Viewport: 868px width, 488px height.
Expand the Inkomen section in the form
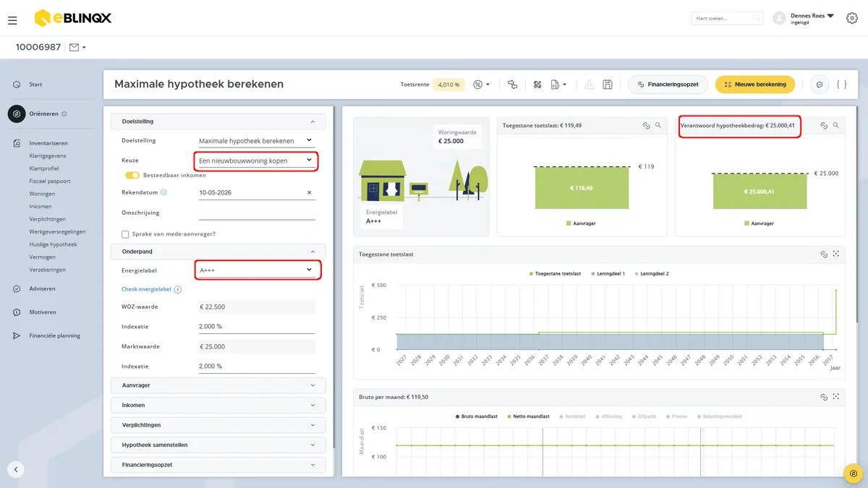(218, 405)
